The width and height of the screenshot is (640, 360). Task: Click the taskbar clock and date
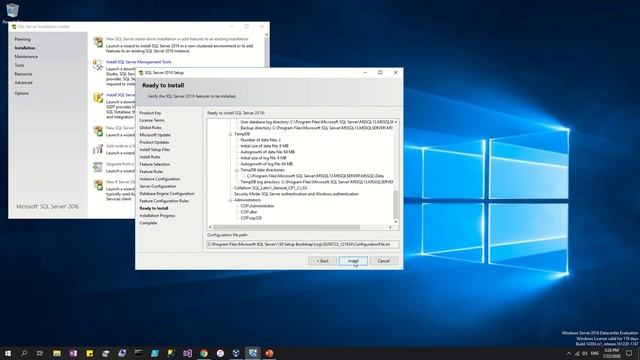[x=611, y=353]
